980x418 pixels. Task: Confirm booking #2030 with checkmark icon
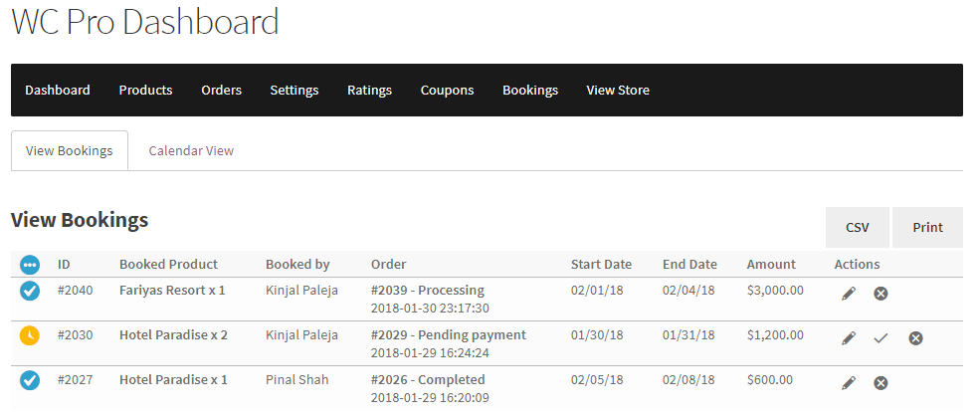coord(881,338)
